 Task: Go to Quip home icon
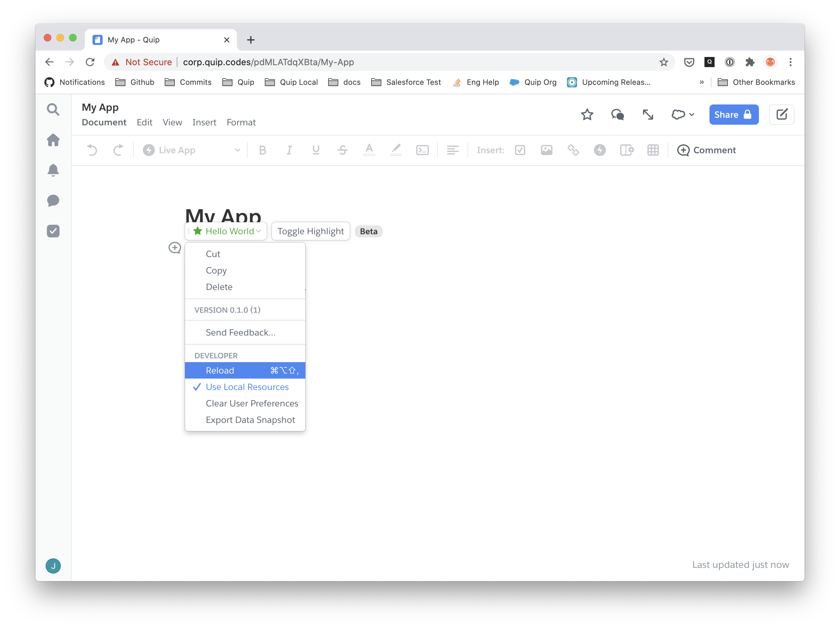[53, 140]
